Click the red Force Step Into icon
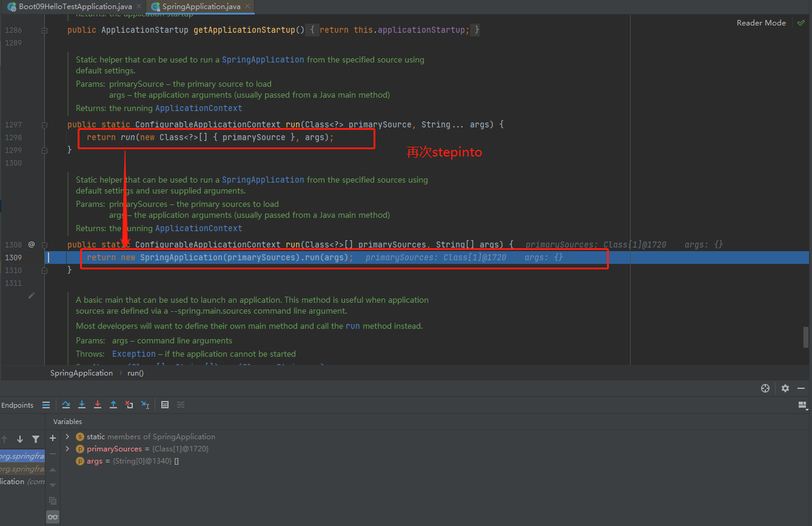 pos(98,405)
